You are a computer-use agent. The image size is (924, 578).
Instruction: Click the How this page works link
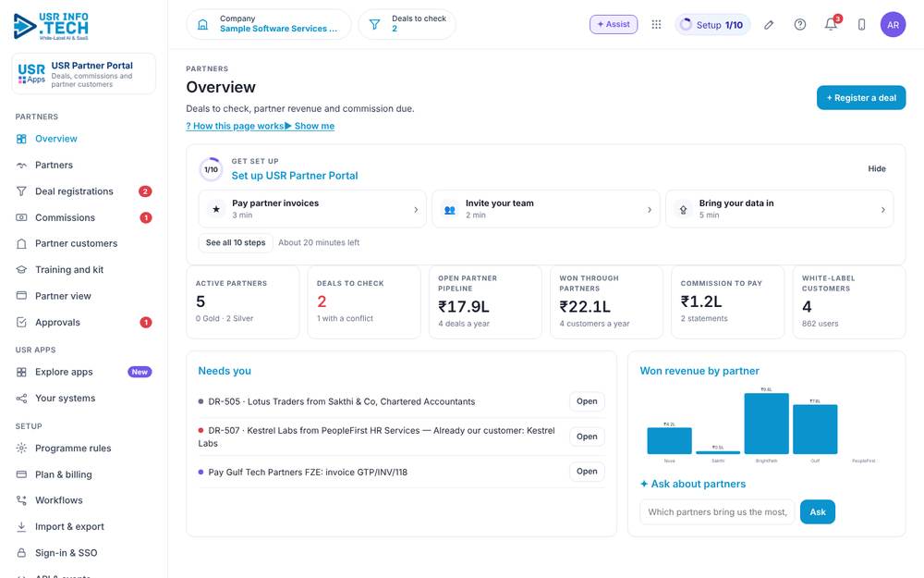235,126
